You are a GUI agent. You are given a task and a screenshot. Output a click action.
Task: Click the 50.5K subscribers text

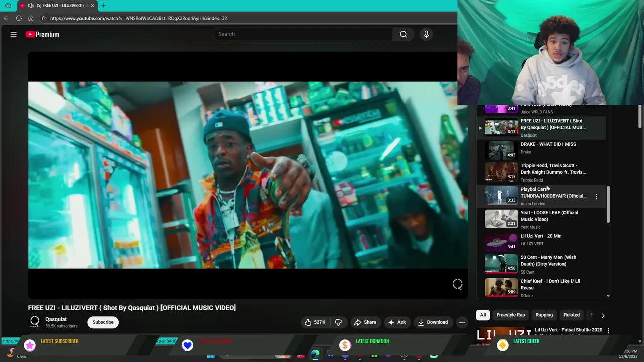(61, 326)
